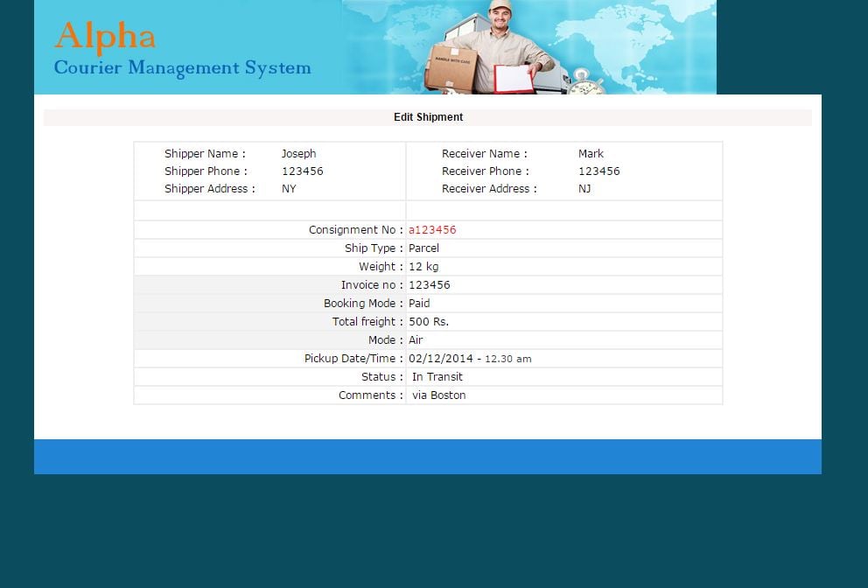Click the Alpha logo
This screenshot has width=868, height=588.
point(104,36)
